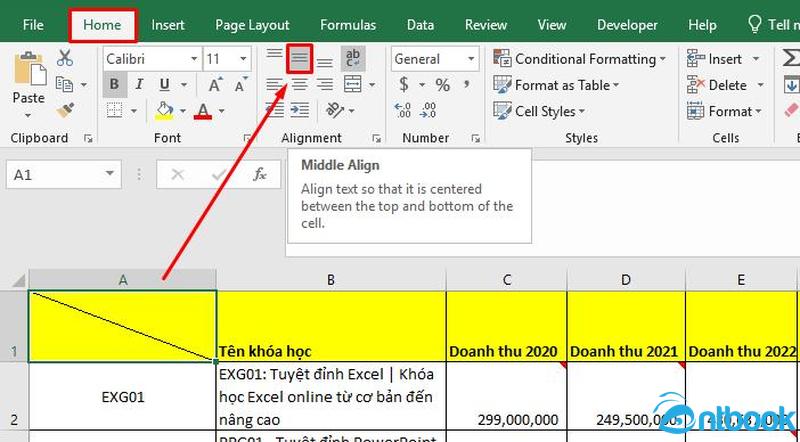The image size is (800, 442).
Task: Open the General number format dropdown
Action: point(471,59)
